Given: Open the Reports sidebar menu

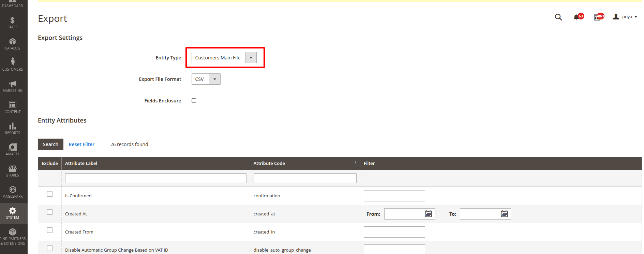Looking at the screenshot, I should point(13,128).
